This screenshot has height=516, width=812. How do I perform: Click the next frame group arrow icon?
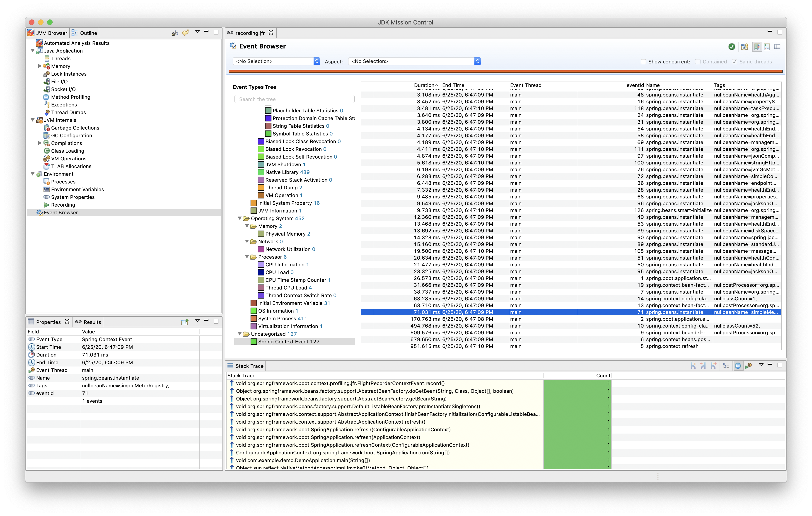coord(713,366)
